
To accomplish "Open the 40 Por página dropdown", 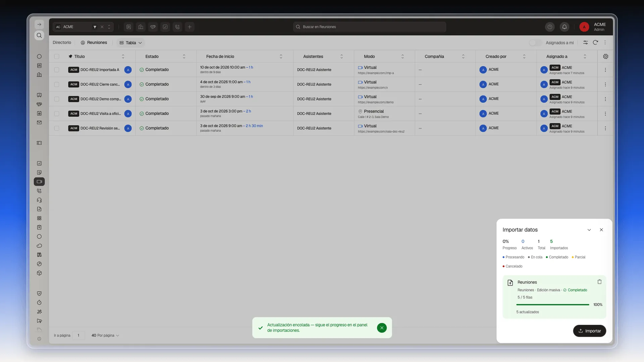I will point(105,335).
